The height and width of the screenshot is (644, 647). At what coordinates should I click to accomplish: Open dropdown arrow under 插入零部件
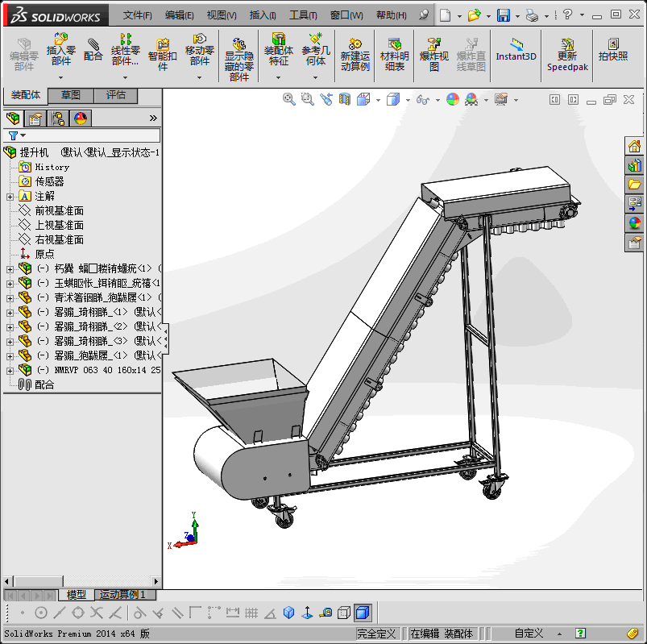pyautogui.click(x=60, y=77)
